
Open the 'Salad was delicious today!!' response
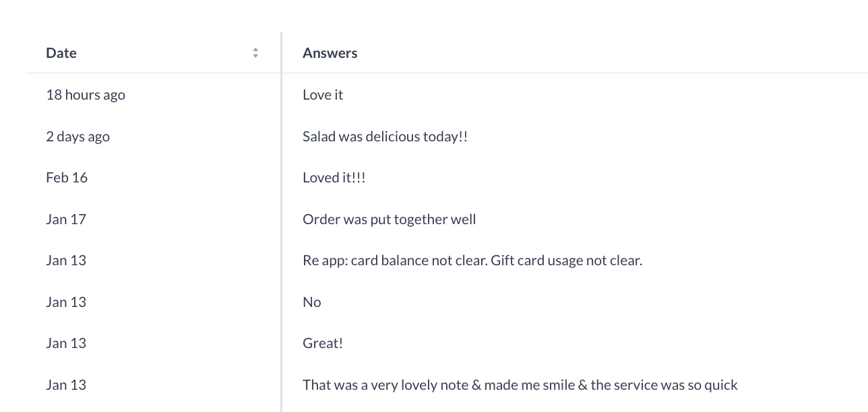pos(385,137)
